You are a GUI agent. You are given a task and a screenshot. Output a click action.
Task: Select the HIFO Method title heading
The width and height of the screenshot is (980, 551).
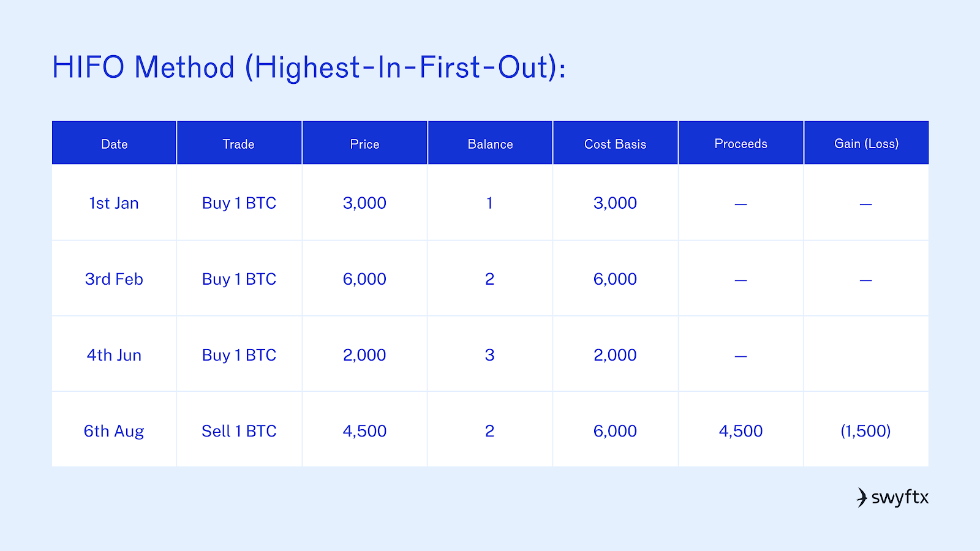[x=309, y=67]
